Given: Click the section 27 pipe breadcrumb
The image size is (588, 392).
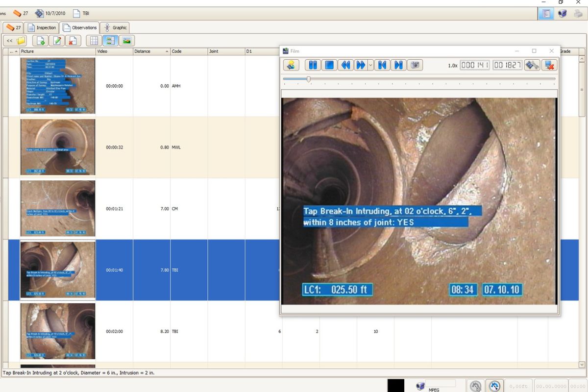Looking at the screenshot, I should [x=21, y=13].
